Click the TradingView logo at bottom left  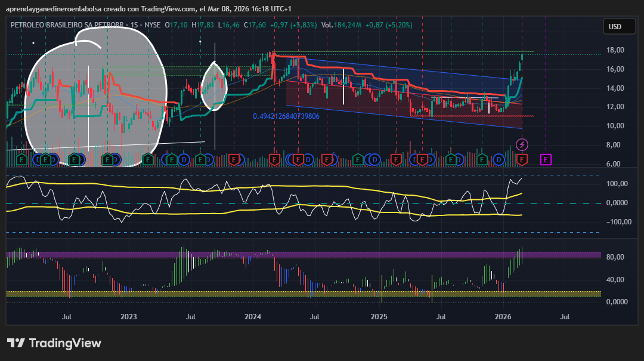[x=54, y=343]
